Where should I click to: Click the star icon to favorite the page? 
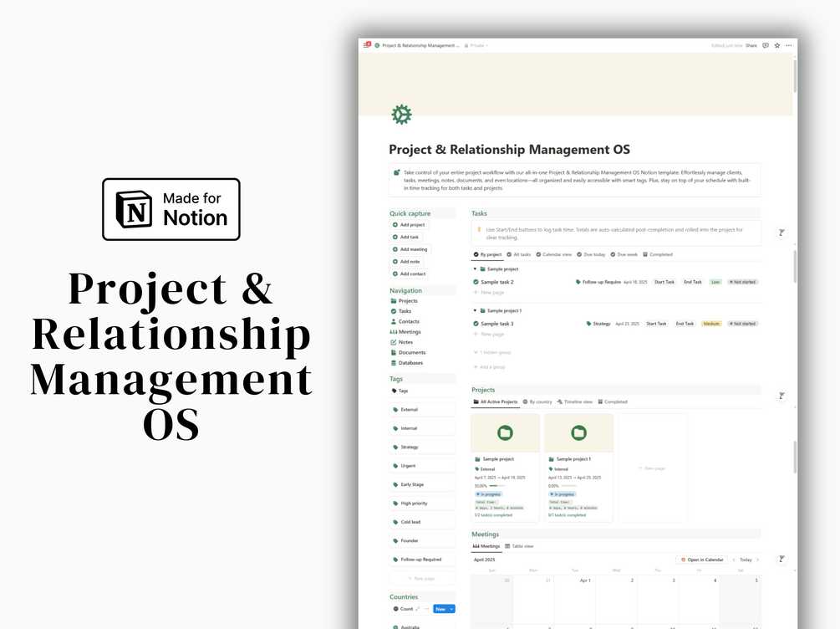(776, 45)
